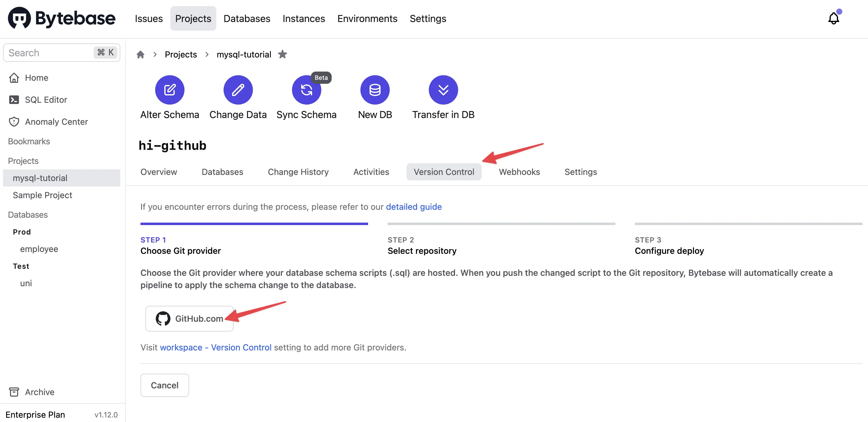The width and height of the screenshot is (868, 422).
Task: Go to the home breadcrumb icon
Action: pos(140,54)
